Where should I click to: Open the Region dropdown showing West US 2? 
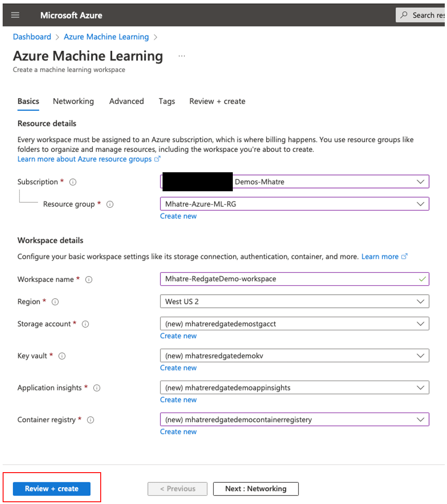[295, 301]
